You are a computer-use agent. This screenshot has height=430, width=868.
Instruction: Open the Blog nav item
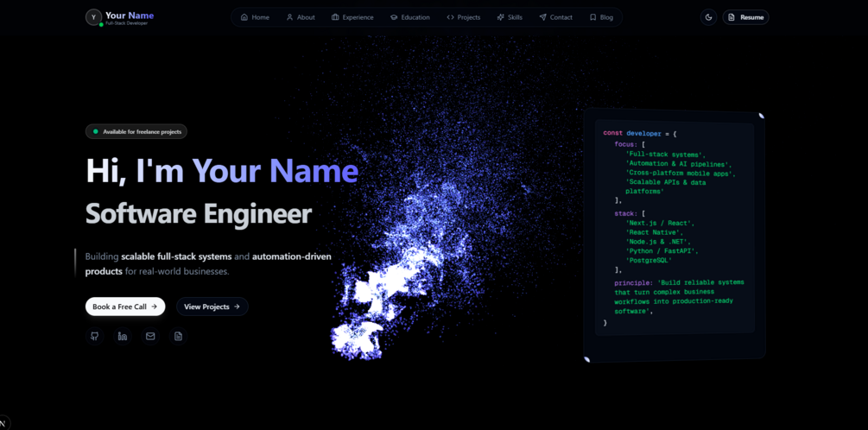(601, 17)
